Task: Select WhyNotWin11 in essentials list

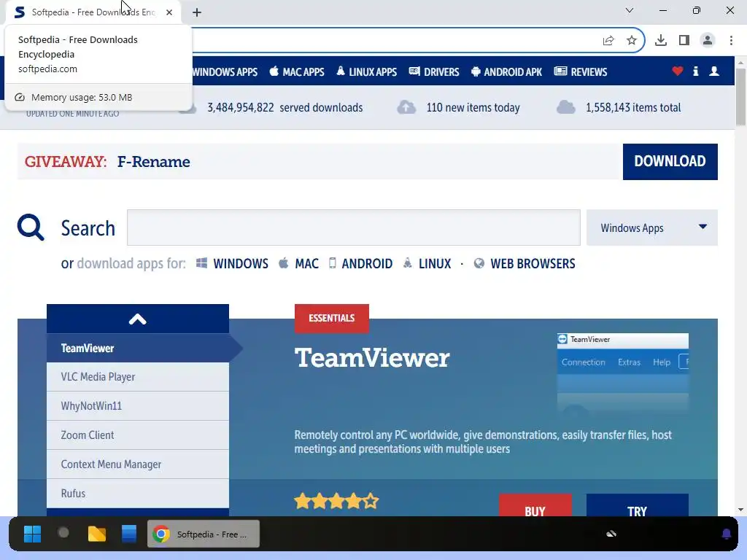Action: click(x=138, y=405)
